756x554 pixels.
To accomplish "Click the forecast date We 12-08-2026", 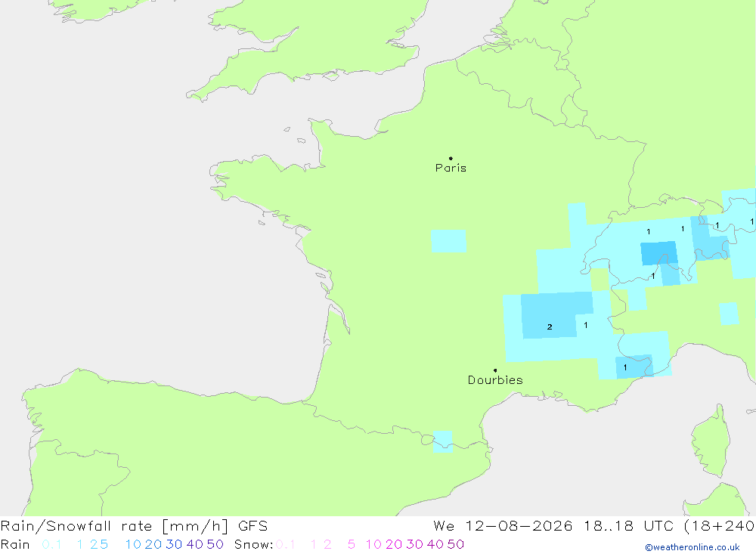I will tap(503, 526).
